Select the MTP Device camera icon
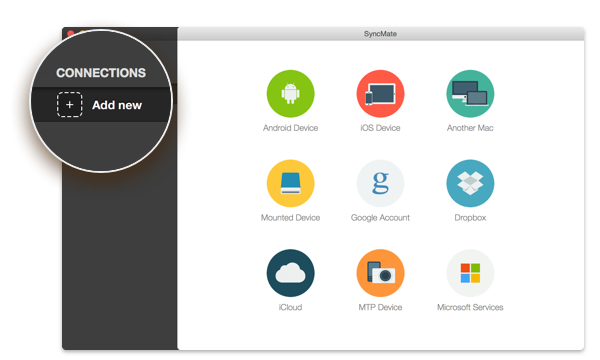Image resolution: width=600 pixels, height=360 pixels. coord(380,273)
